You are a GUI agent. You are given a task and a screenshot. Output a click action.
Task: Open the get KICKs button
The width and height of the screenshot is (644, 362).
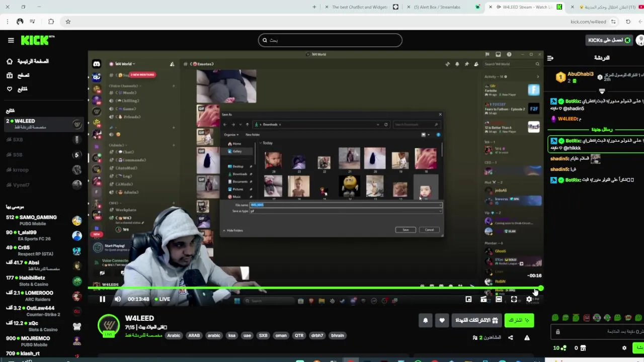(609, 40)
